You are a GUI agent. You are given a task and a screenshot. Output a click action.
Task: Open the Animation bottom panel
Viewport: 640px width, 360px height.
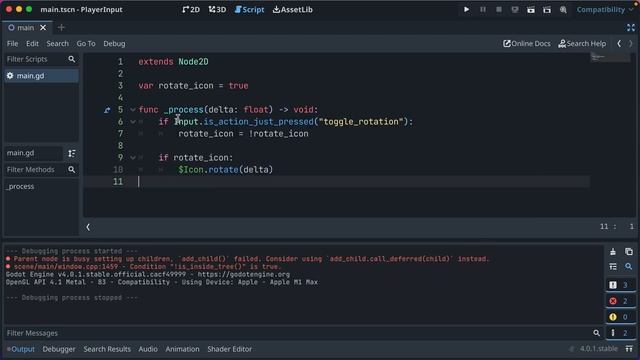pyautogui.click(x=182, y=349)
